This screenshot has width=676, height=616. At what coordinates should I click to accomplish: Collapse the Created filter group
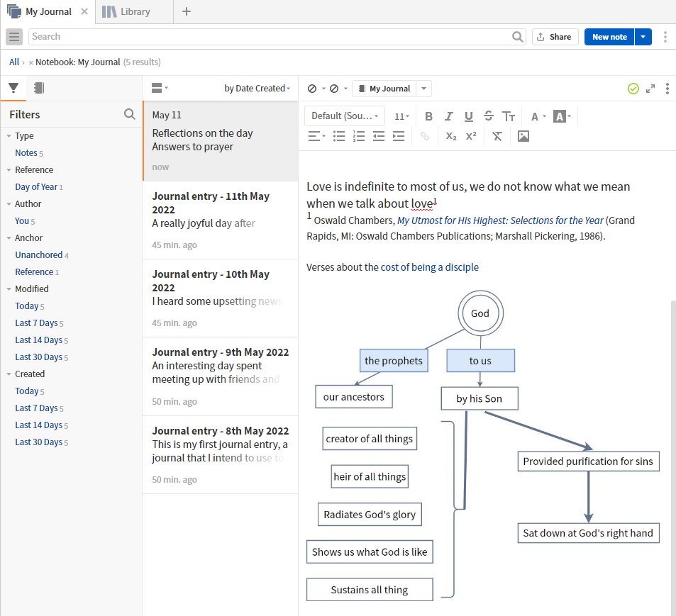(x=9, y=374)
